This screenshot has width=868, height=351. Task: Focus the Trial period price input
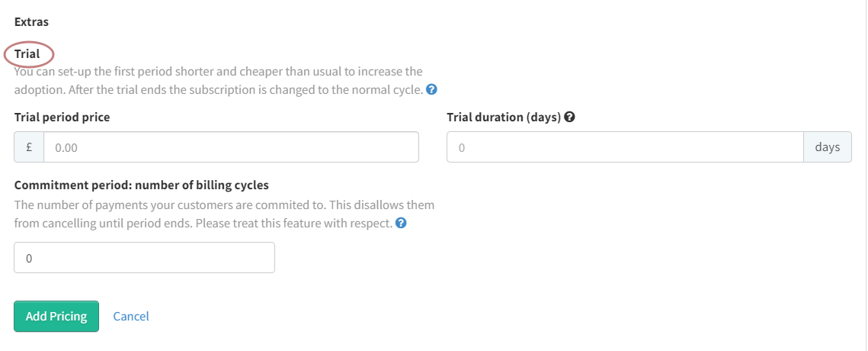(x=231, y=147)
